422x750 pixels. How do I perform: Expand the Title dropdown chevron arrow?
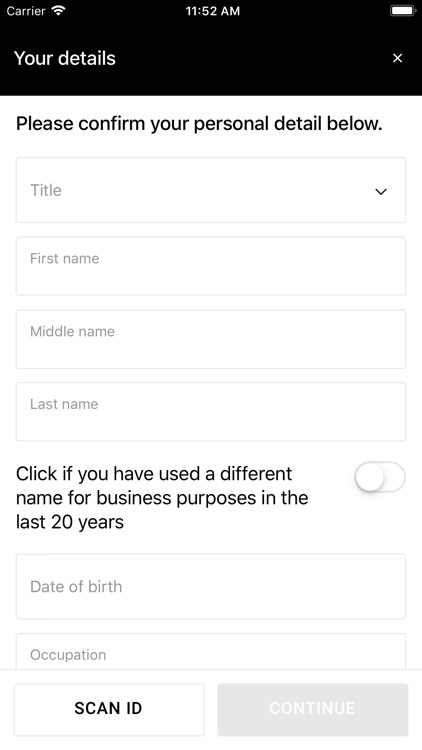pos(381,191)
